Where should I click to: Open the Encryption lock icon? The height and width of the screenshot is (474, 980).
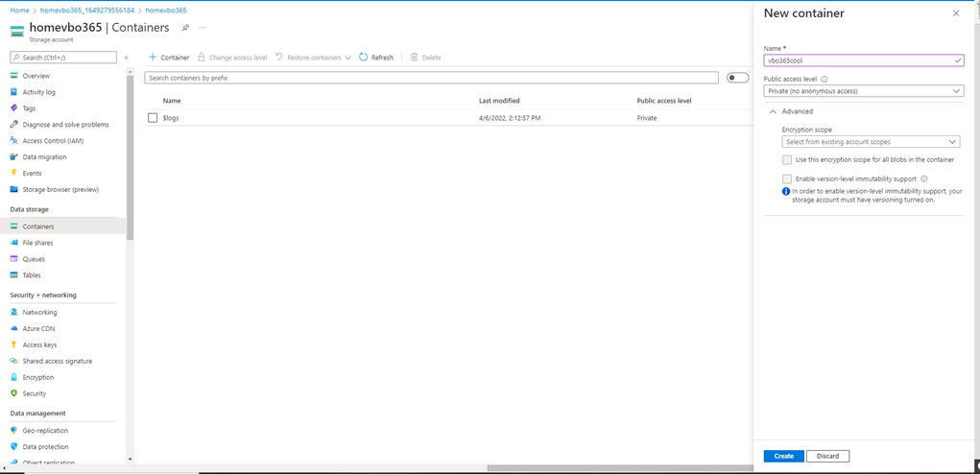[13, 377]
